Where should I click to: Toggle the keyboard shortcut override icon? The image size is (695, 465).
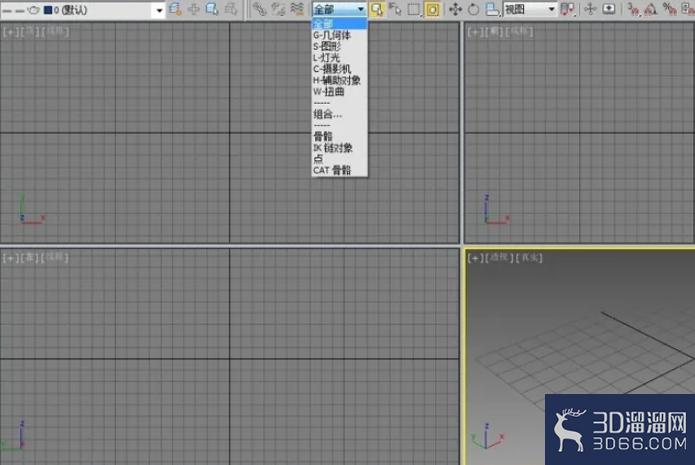(x=609, y=9)
